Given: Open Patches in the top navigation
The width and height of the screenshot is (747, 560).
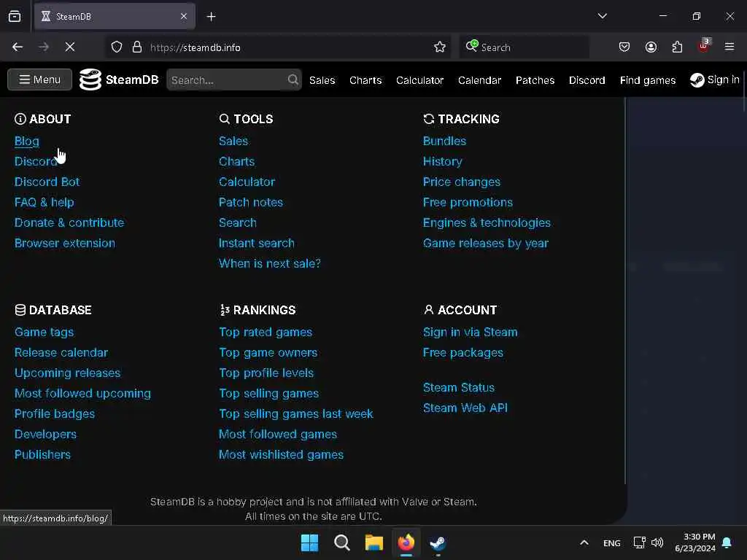Looking at the screenshot, I should [535, 80].
